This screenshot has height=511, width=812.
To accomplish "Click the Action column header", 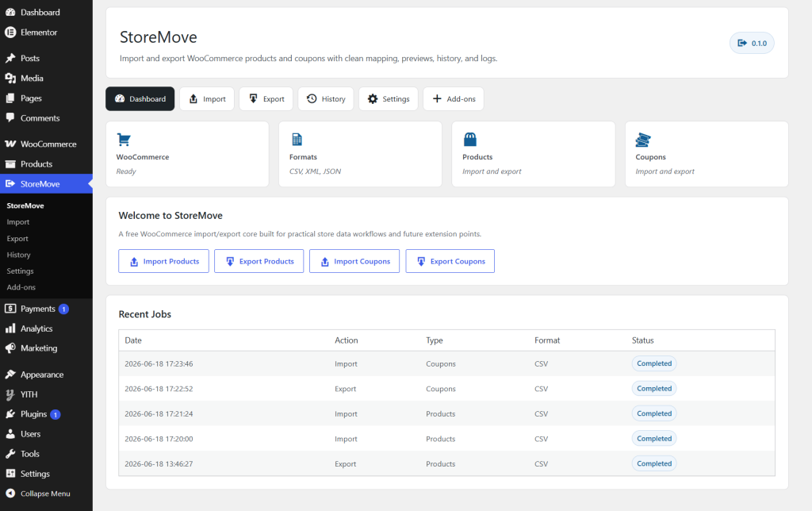I will 346,340.
